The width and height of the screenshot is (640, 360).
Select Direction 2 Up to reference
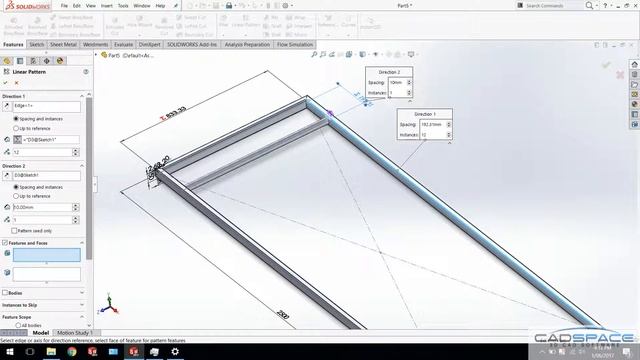click(16, 196)
